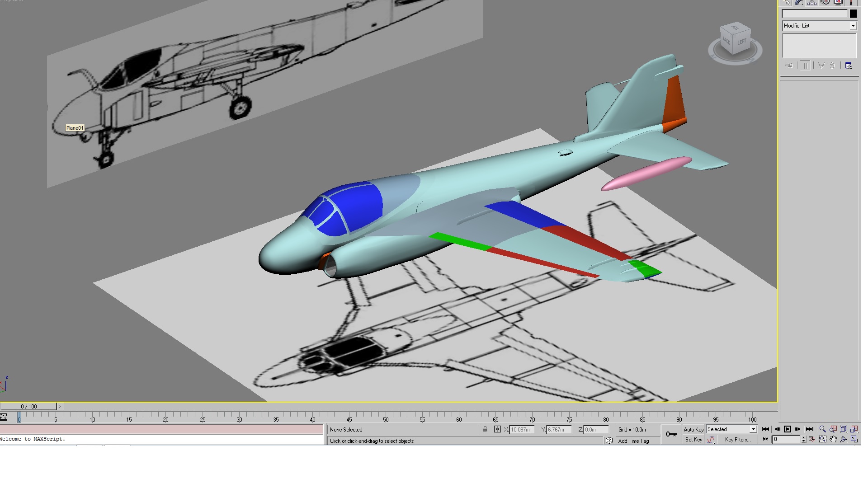Open Configure Modifier Sets
Viewport: 868px width, 488px height.
pos(849,66)
